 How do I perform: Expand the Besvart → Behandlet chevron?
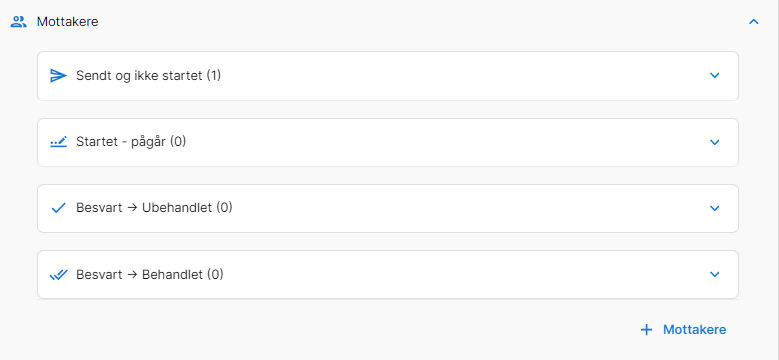[714, 274]
